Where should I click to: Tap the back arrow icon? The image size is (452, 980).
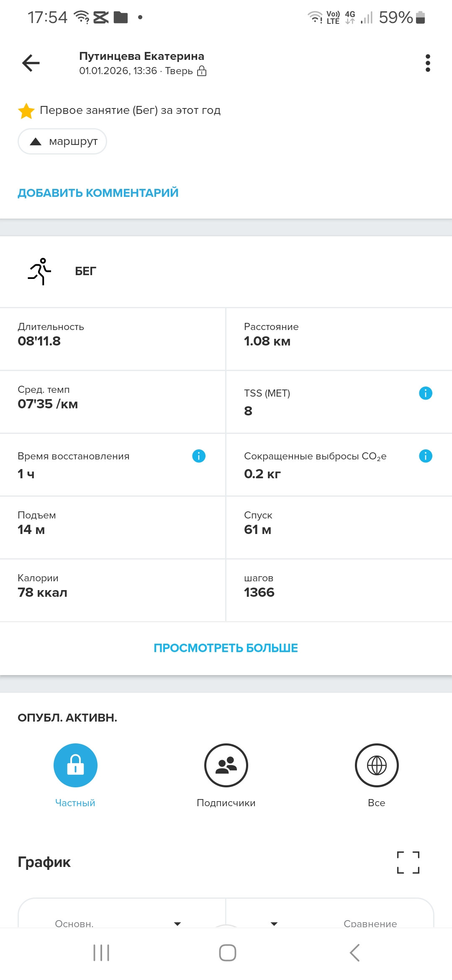pyautogui.click(x=31, y=63)
